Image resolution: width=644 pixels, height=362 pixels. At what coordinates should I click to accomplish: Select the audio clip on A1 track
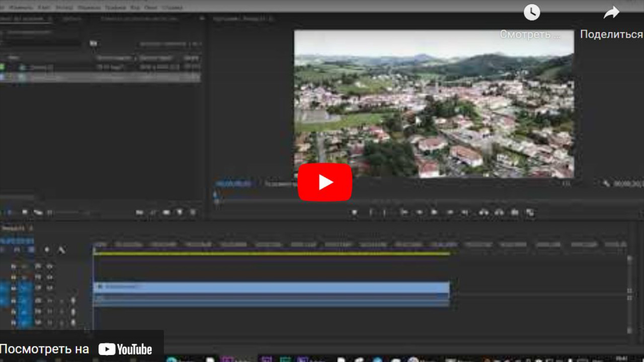pyautogui.click(x=271, y=300)
